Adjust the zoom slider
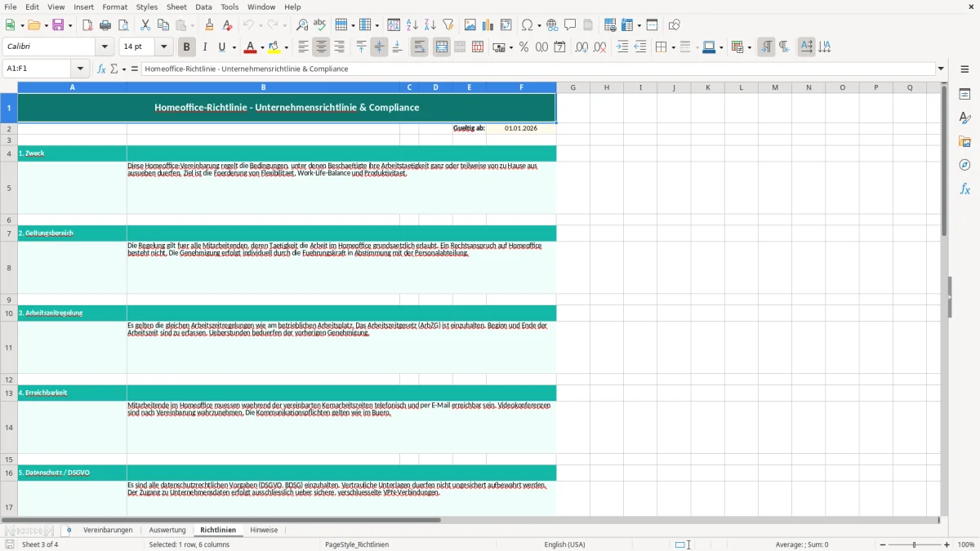Viewport: 980px width, 551px height. [x=915, y=544]
